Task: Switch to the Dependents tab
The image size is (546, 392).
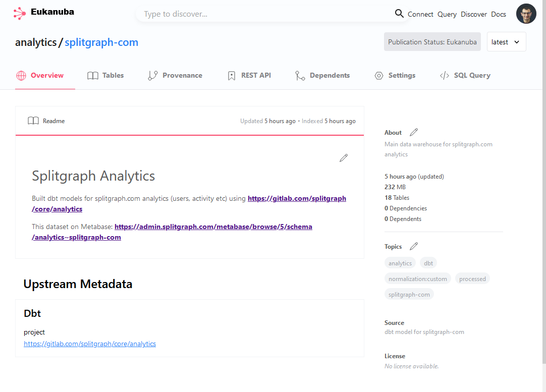Action: 322,76
